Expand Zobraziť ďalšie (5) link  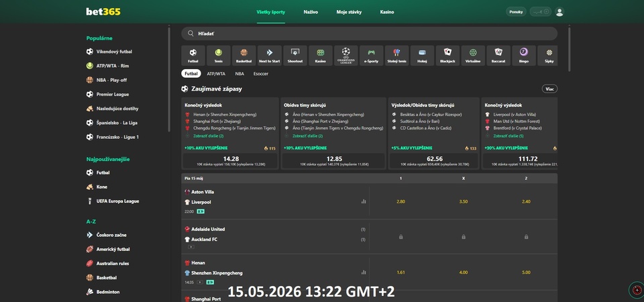508,136
